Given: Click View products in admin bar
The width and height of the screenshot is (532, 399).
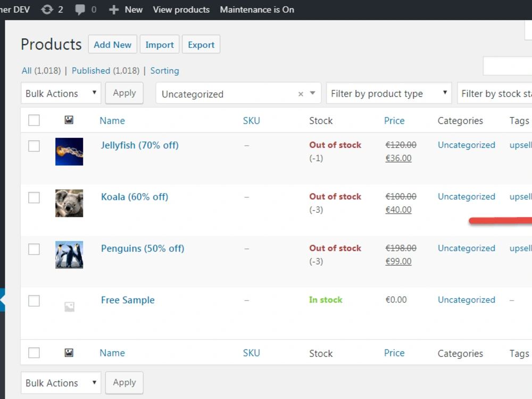Looking at the screenshot, I should click(x=181, y=10).
